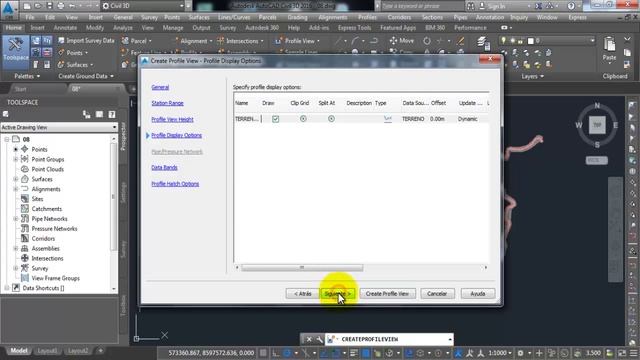
Task: Click the Cut scissors icon in Clipboard panel
Action: (x=627, y=40)
